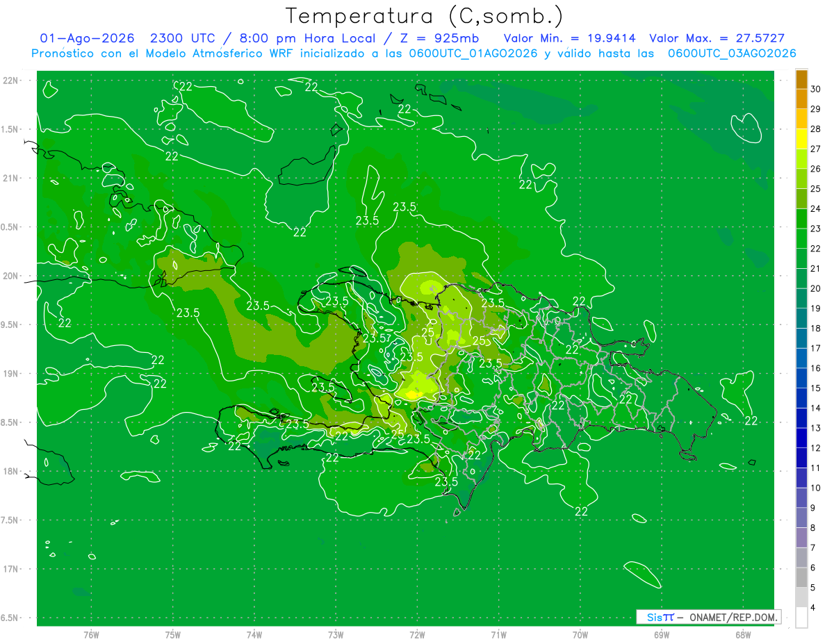Screen dimensions: 834x644
Task: Click the color scale label 14
Action: [816, 408]
